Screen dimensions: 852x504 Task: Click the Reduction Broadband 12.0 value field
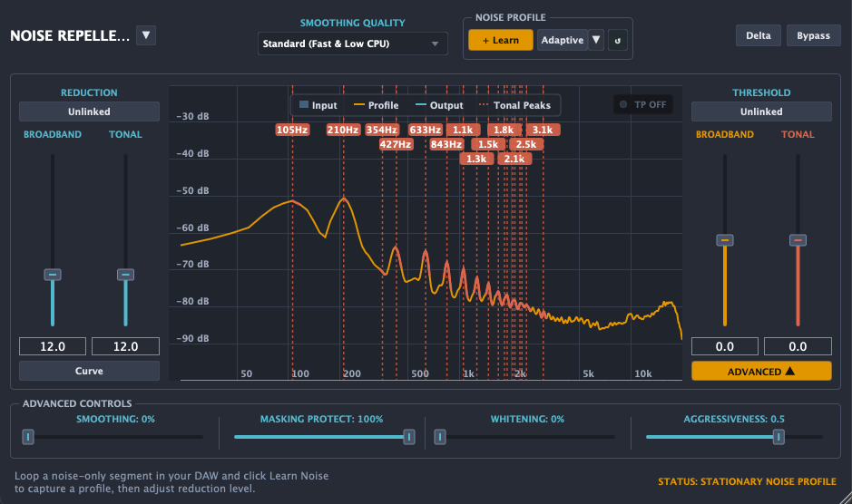click(x=53, y=346)
